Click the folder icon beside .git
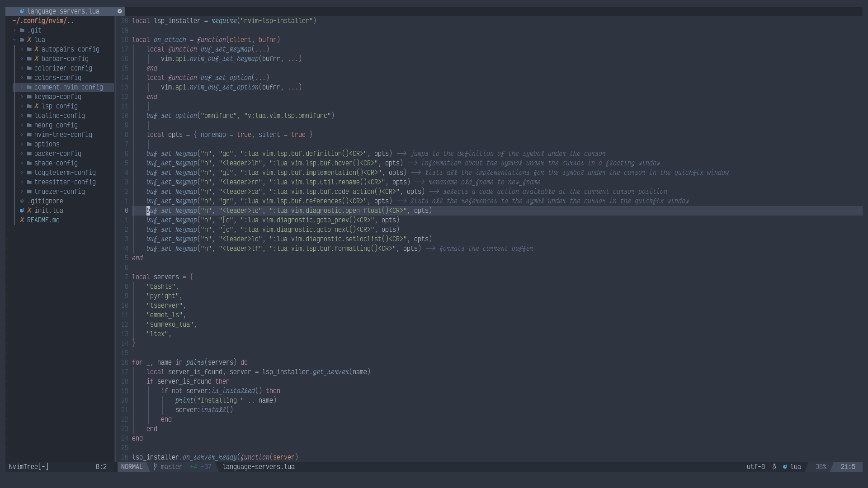The width and height of the screenshot is (868, 488). point(22,30)
